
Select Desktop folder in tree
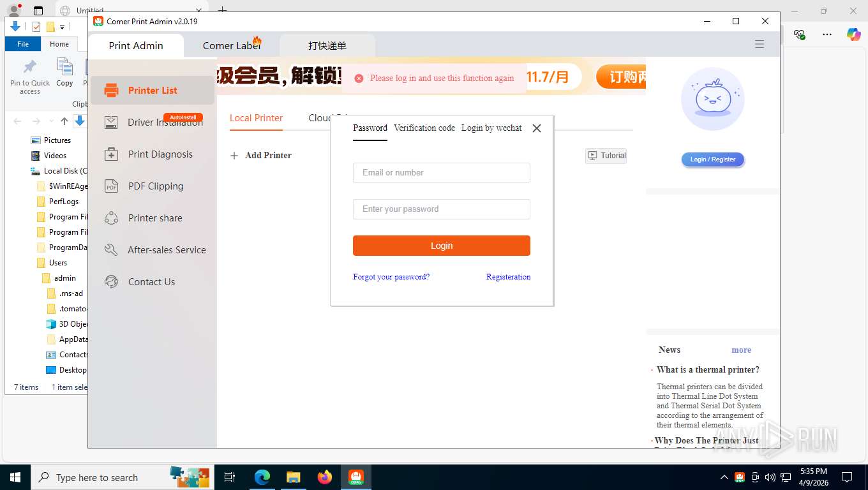[x=73, y=370]
